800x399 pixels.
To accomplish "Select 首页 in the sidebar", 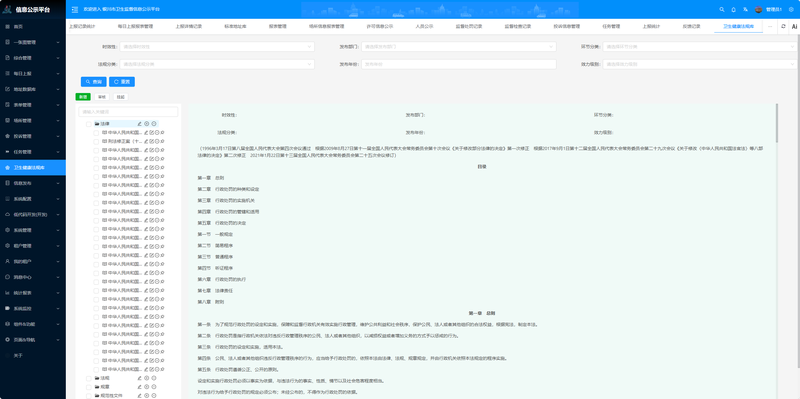I will (x=33, y=27).
